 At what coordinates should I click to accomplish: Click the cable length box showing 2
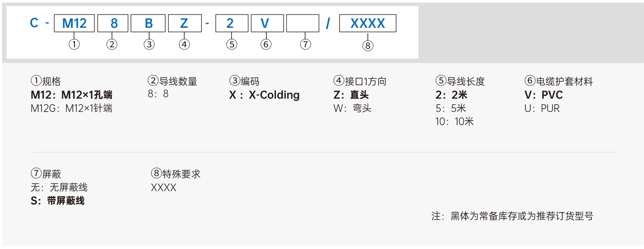pos(232,23)
